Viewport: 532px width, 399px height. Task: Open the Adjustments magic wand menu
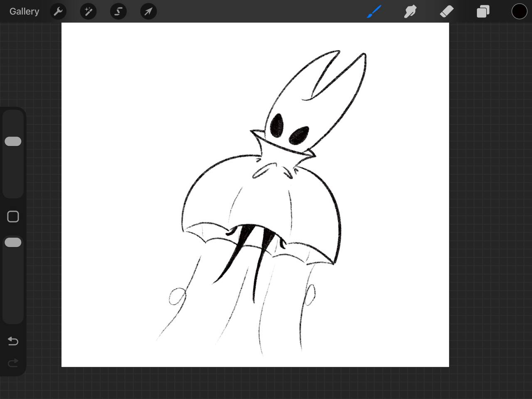point(88,11)
